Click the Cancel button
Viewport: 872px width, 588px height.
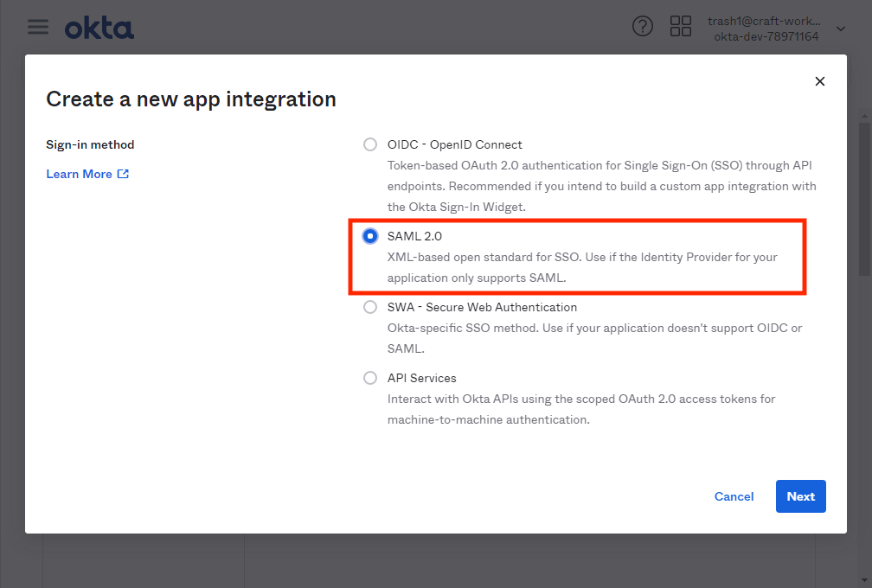click(734, 496)
